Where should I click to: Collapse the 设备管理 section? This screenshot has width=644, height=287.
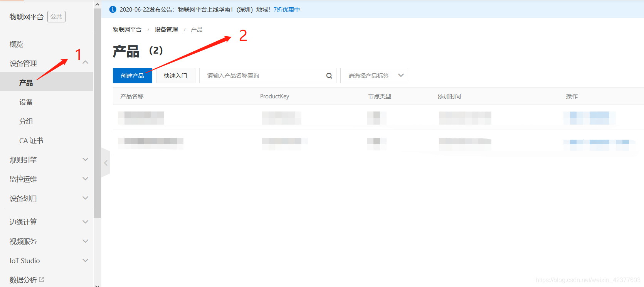click(86, 62)
